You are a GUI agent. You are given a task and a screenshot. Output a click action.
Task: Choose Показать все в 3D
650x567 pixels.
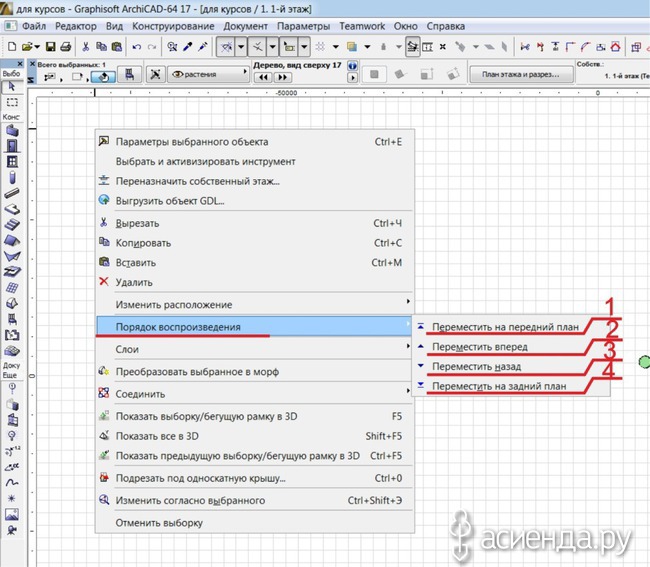pyautogui.click(x=255, y=436)
